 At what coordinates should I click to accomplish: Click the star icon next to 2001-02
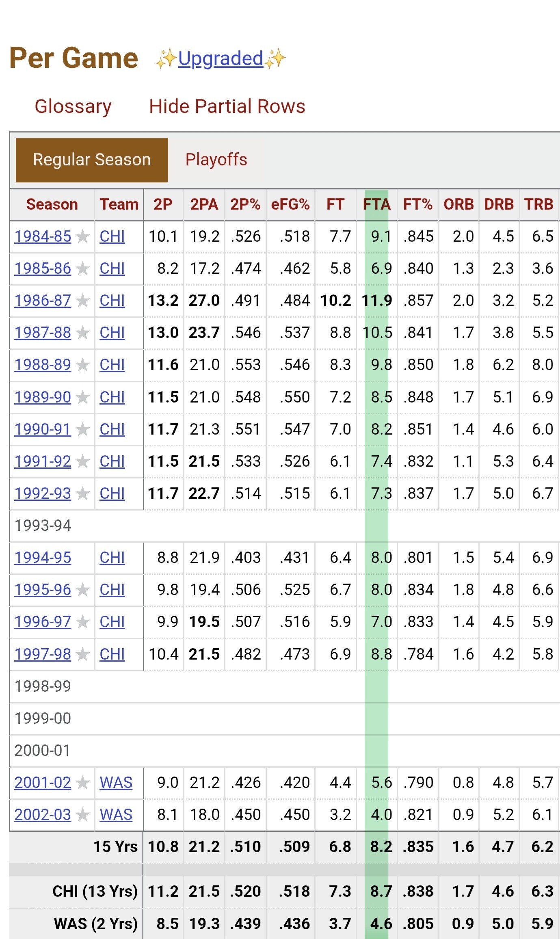tap(83, 783)
